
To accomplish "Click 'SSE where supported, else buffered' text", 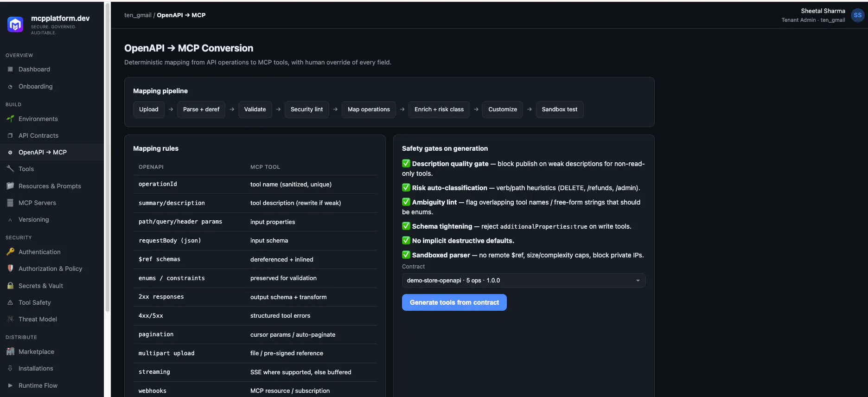I will click(301, 372).
